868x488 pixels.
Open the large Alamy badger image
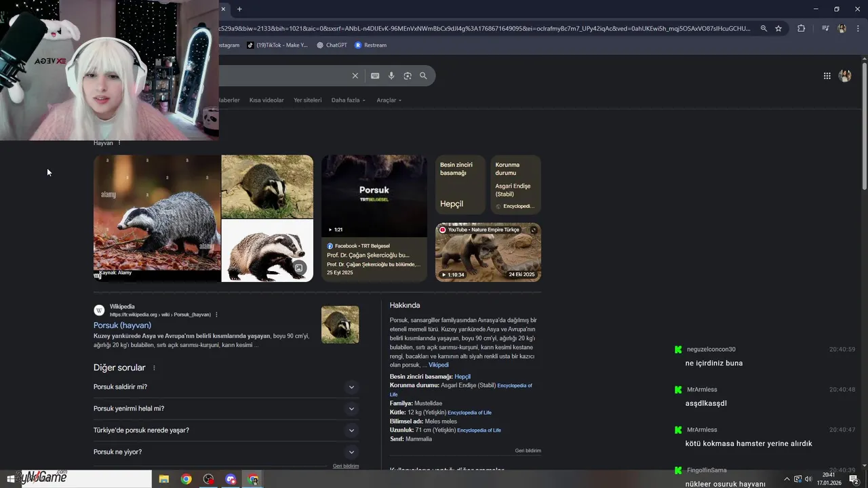(157, 218)
